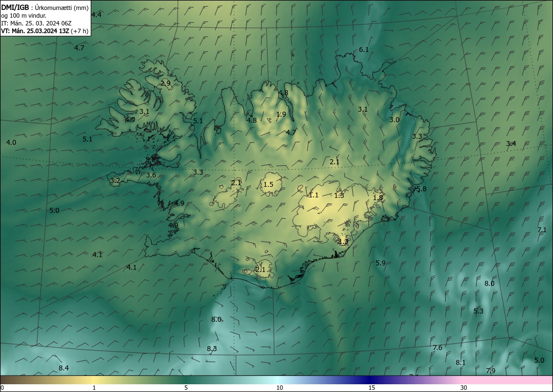Select the 'IT: Mán. 25. 03. 2024 06Z' line

(36, 23)
